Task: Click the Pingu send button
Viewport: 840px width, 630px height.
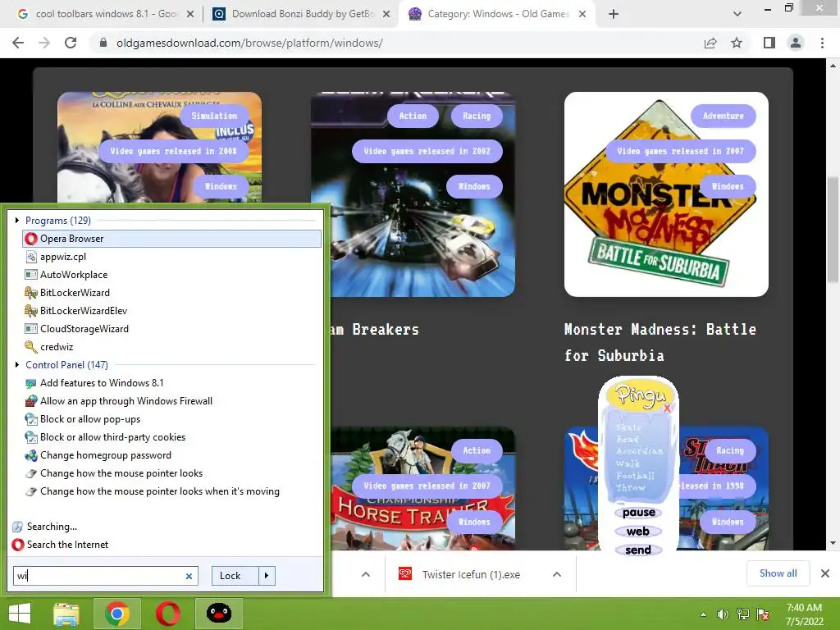Action: (x=638, y=550)
